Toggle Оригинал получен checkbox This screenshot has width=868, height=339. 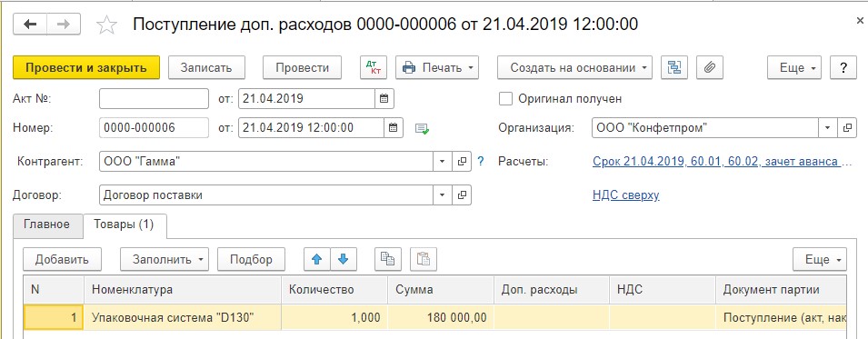[x=505, y=99]
